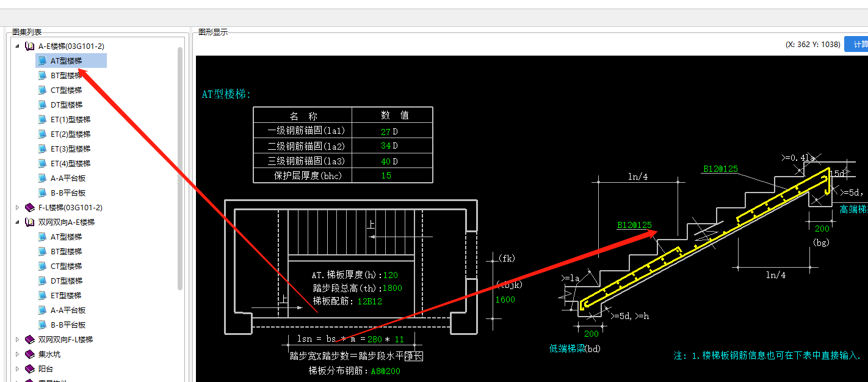This screenshot has width=868, height=382.
Task: Select B-B平台板 under 双网双向A-E楼梯
Action: pos(68,325)
